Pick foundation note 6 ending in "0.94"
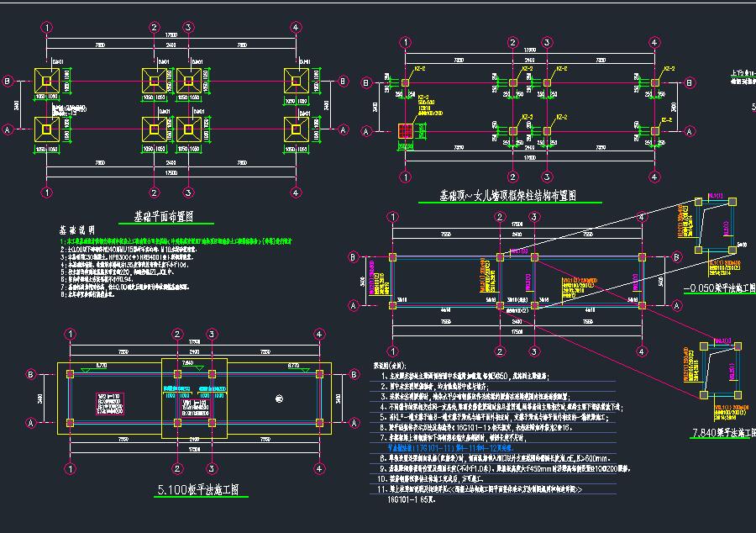The width and height of the screenshot is (756, 533). click(x=96, y=279)
